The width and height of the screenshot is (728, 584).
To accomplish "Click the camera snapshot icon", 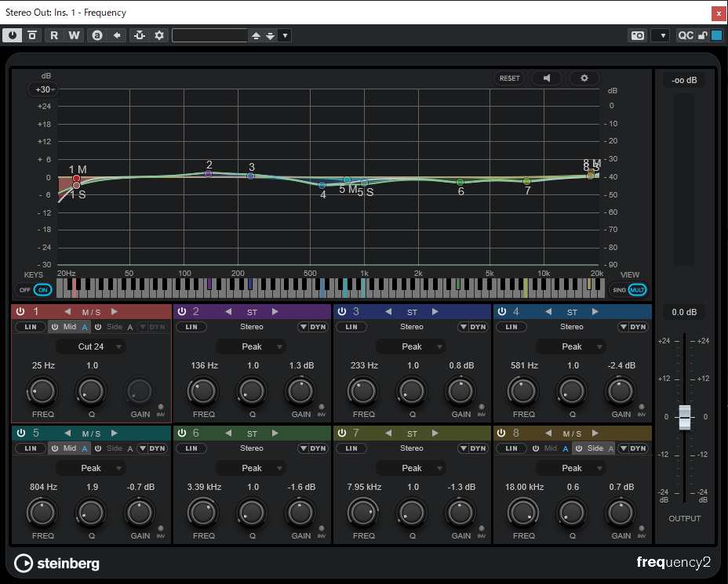I will click(638, 35).
